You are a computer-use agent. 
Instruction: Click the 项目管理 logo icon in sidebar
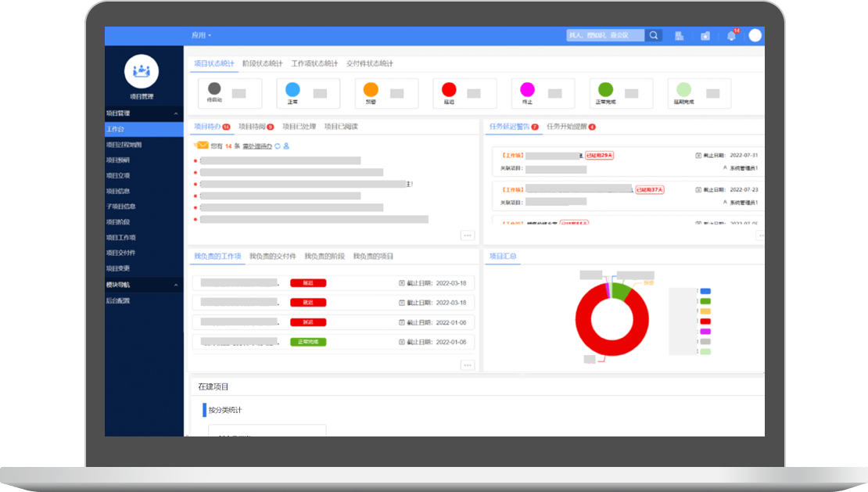pyautogui.click(x=142, y=72)
